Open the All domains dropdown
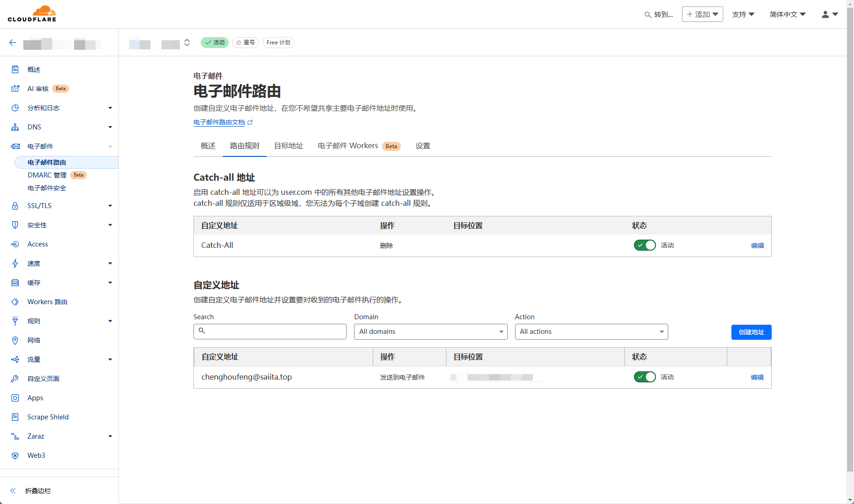 (430, 332)
